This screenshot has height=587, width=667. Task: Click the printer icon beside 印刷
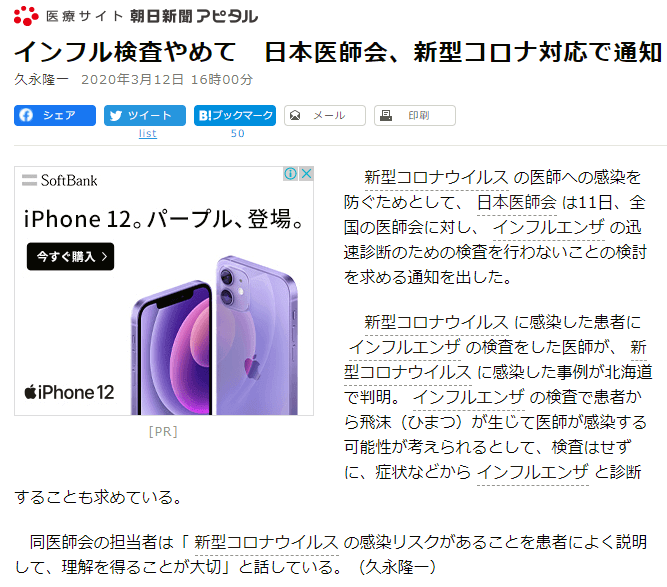(386, 115)
